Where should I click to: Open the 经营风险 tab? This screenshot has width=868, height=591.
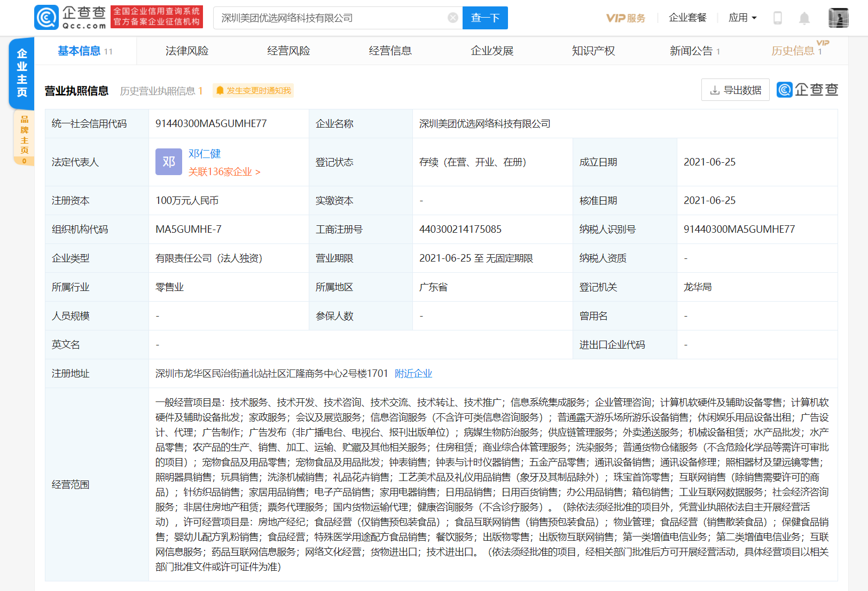tap(288, 51)
